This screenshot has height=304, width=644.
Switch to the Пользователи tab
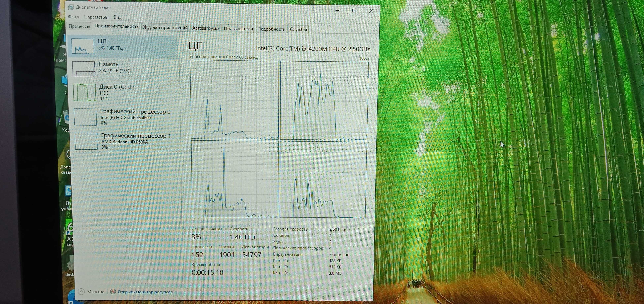(238, 29)
